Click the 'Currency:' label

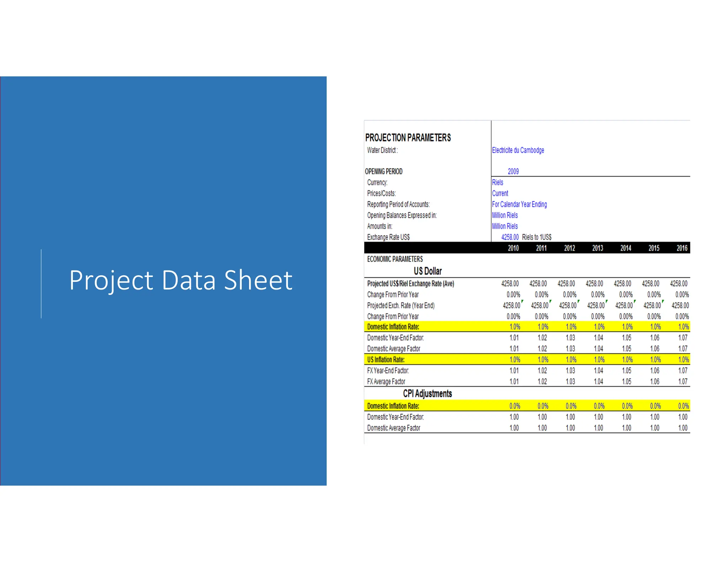point(377,183)
